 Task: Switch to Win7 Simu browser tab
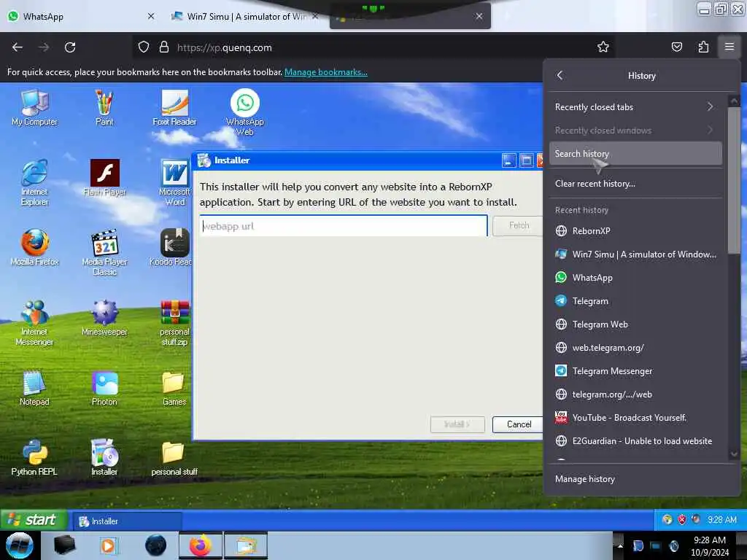[245, 16]
